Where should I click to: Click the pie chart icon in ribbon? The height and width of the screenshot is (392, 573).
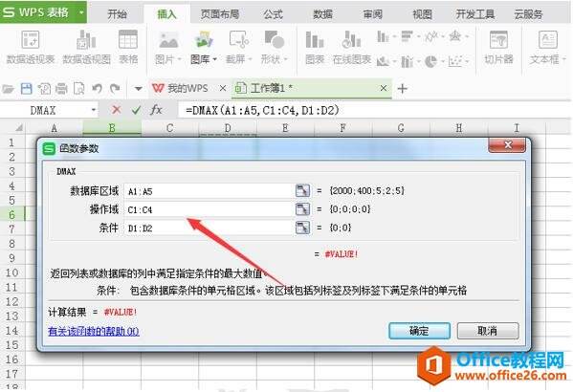430,61
